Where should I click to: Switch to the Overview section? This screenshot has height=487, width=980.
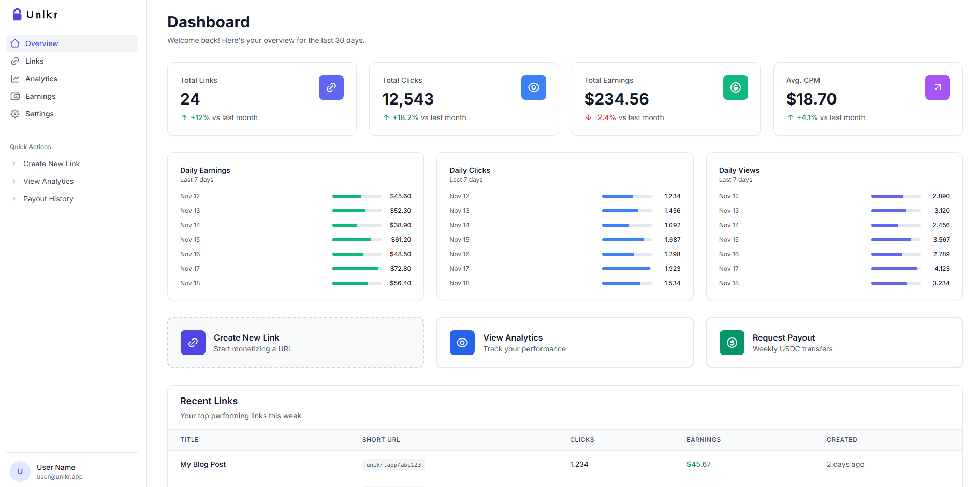coord(41,43)
